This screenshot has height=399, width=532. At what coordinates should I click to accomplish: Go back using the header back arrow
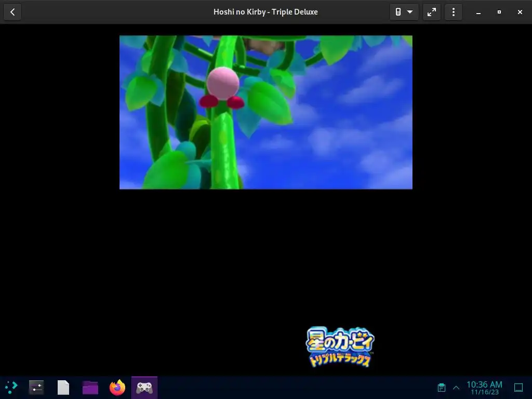(12, 12)
